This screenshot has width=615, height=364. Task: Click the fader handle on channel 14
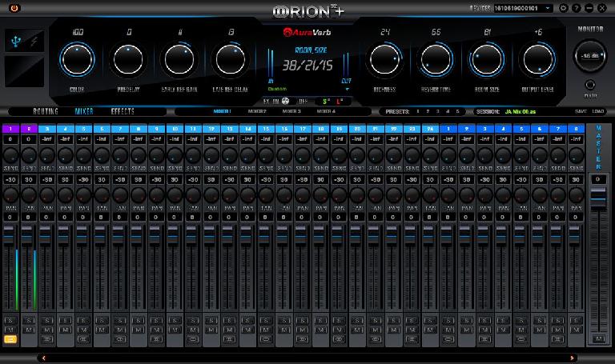click(246, 235)
